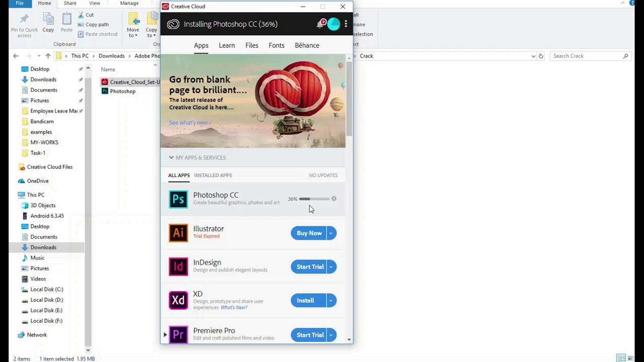Switch to the Learn tab
Screen dimensions: 644x362
pyautogui.click(x=227, y=45)
